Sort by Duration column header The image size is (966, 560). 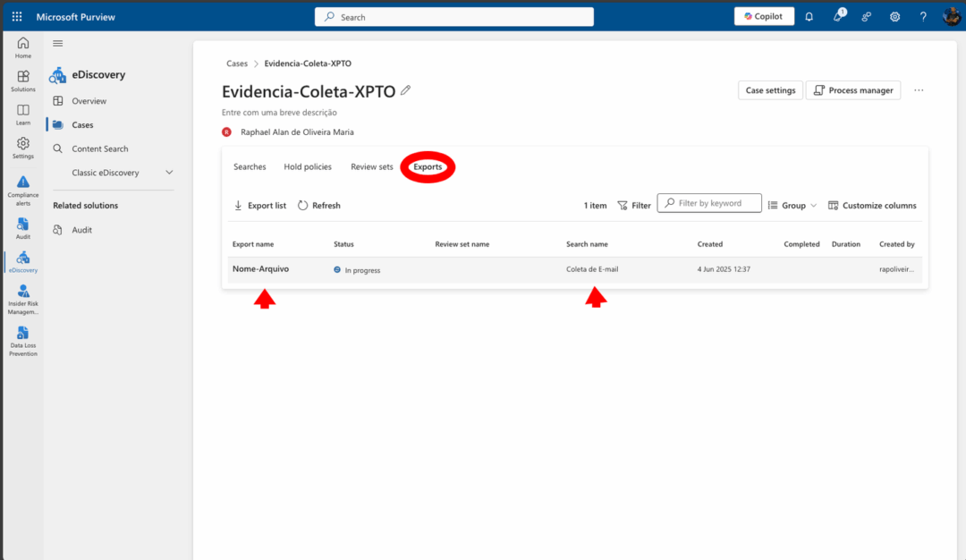pos(846,244)
